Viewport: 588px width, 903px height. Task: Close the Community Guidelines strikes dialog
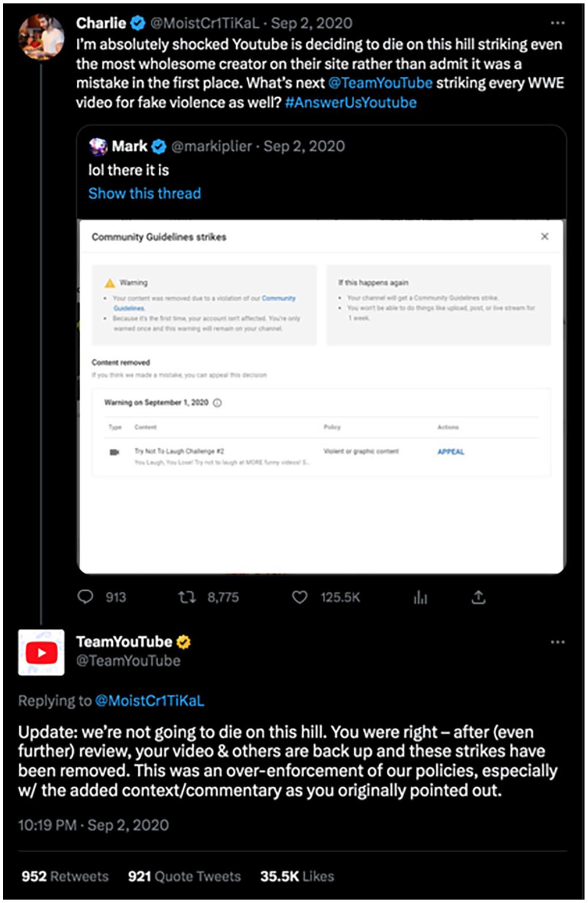(545, 236)
